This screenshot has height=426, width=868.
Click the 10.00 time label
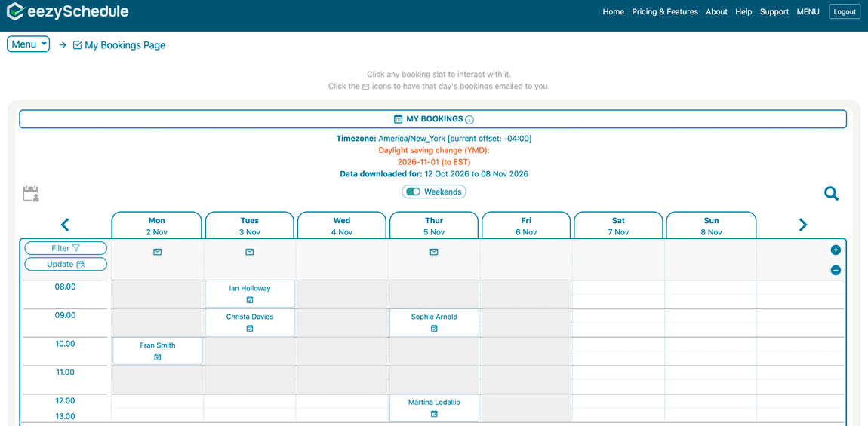(66, 344)
